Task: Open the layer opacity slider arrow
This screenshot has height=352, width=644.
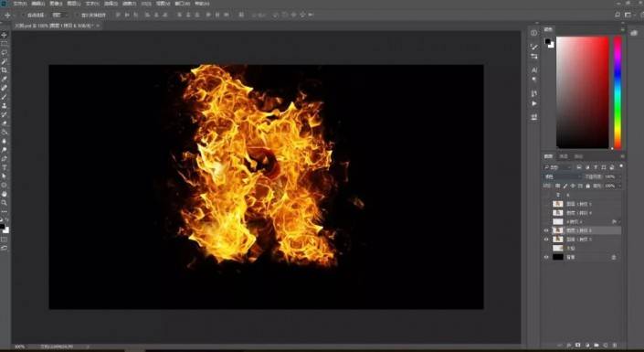Action: (x=619, y=176)
